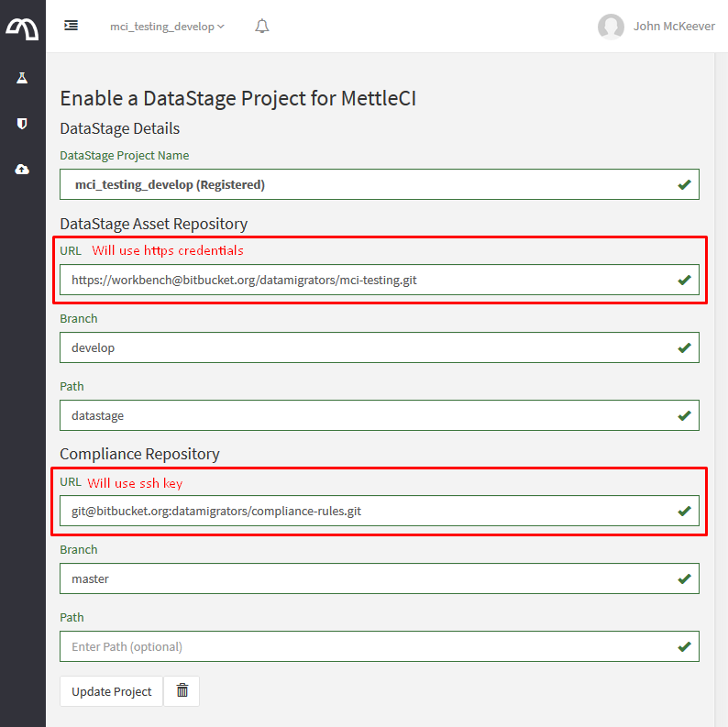
Task: Open the notifications bell
Action: pyautogui.click(x=262, y=27)
